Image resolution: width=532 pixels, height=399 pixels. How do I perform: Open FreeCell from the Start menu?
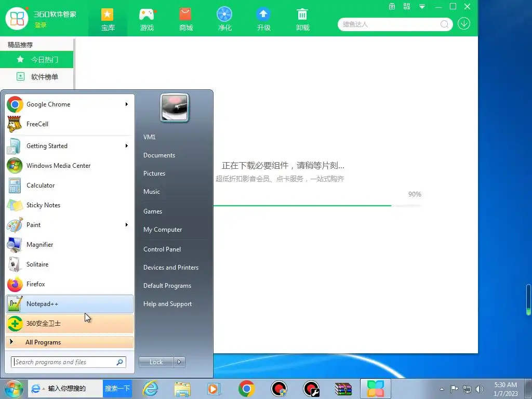point(70,124)
